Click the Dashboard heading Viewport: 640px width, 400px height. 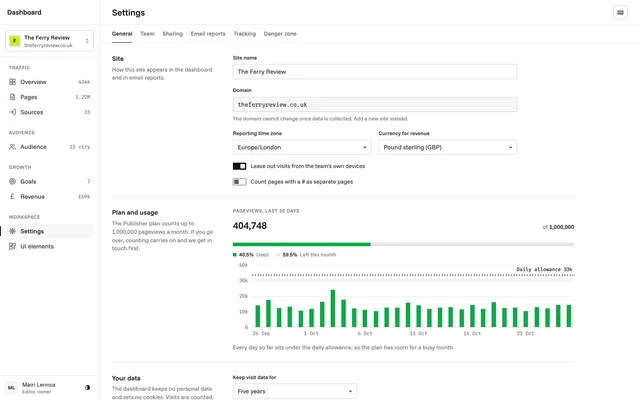(24, 13)
